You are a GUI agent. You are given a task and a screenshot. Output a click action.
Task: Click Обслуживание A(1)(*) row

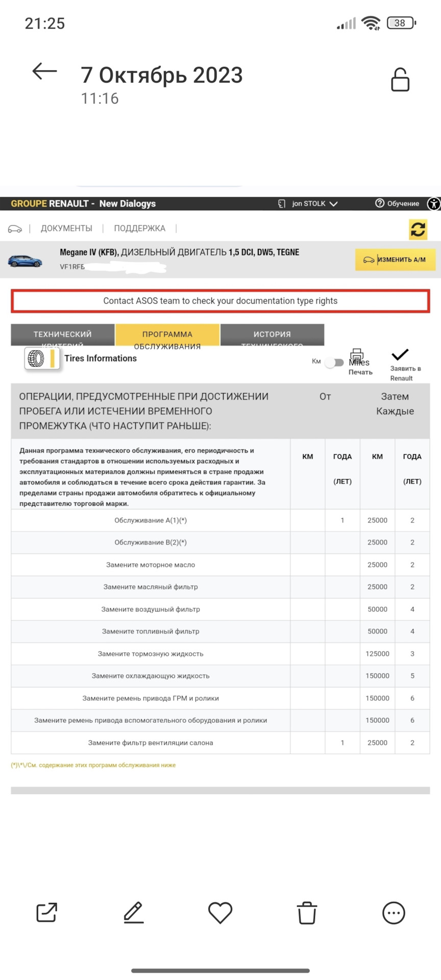220,521
